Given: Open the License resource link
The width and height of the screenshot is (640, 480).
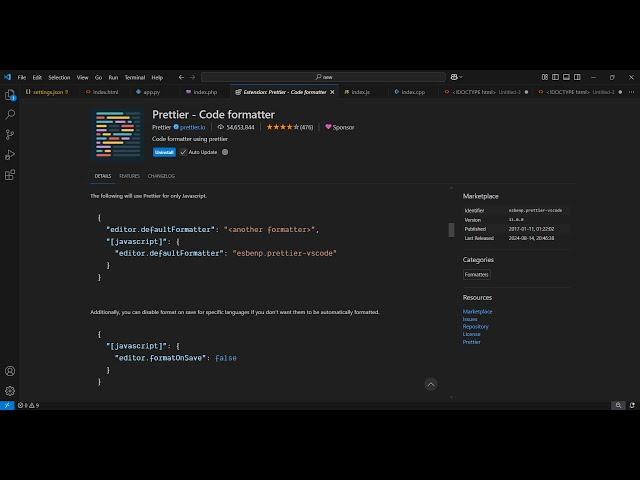Looking at the screenshot, I should coord(471,334).
